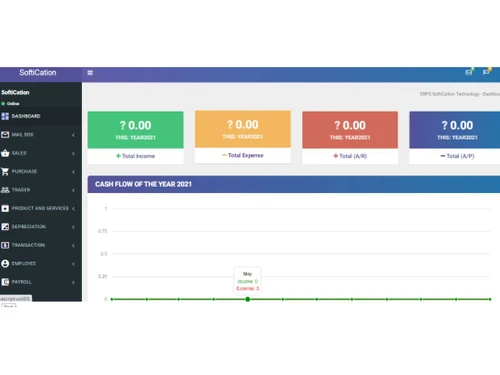Screen dimensions: 500x375
Task: Click the first data point on cash flow chart
Action: pyautogui.click(x=112, y=299)
